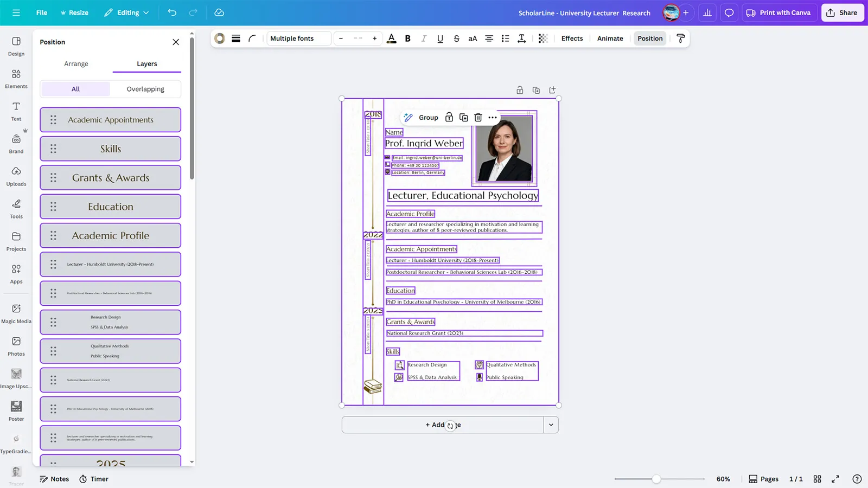
Task: Click the Share button
Action: tap(842, 12)
